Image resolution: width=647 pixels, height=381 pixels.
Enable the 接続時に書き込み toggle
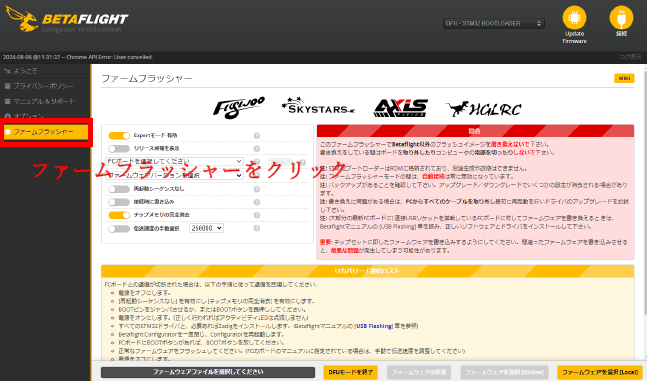click(x=119, y=202)
